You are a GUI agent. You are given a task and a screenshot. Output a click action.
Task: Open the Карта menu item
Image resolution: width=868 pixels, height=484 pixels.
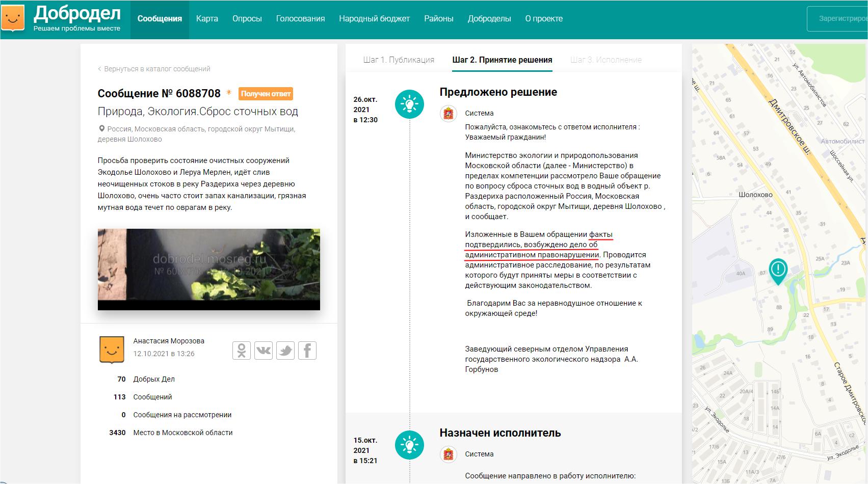[x=207, y=19]
